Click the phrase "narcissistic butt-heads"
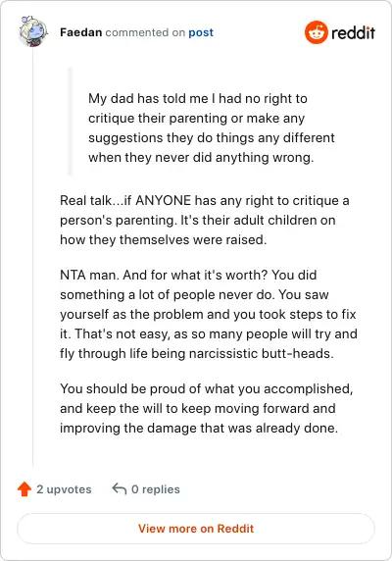The height and width of the screenshot is (561, 392). [x=261, y=353]
